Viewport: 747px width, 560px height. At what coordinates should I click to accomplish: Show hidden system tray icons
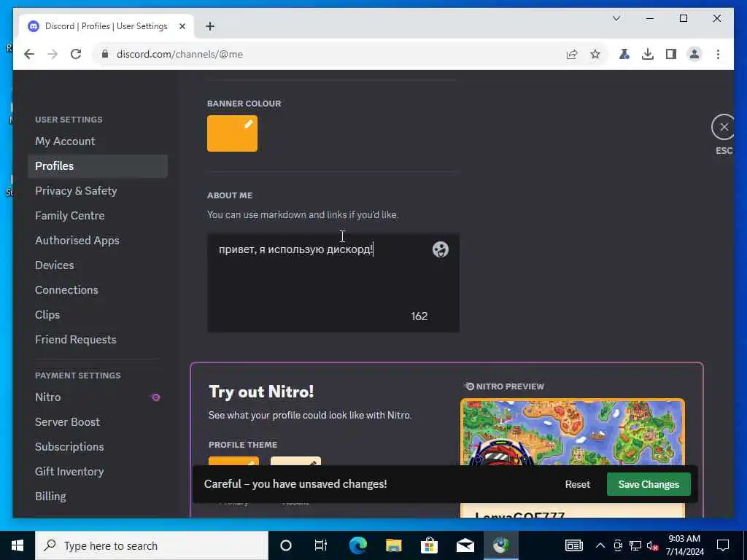point(600,545)
